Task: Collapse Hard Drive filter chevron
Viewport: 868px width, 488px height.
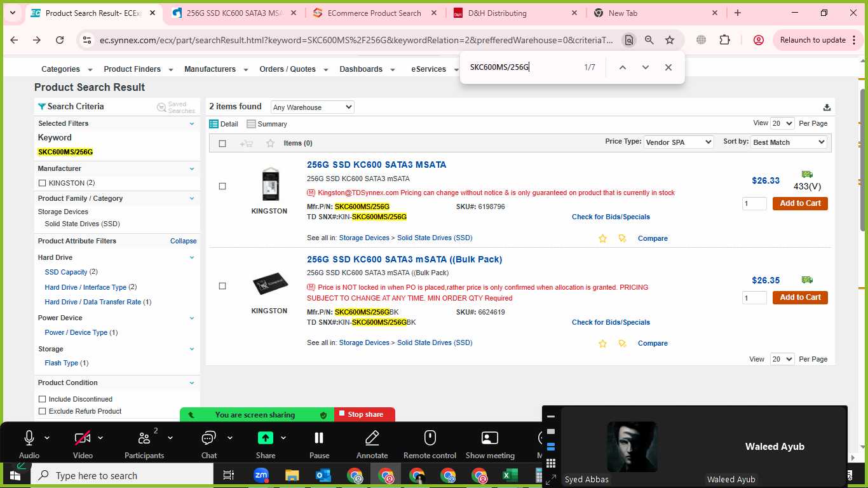Action: [192, 258]
